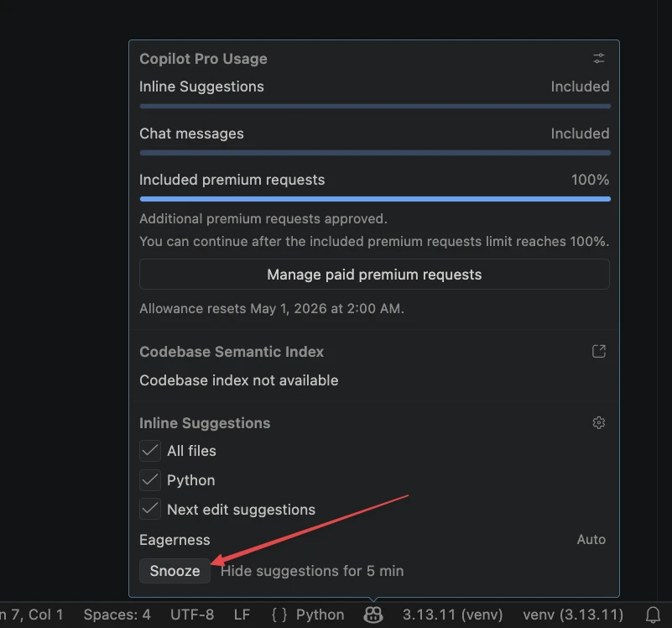Viewport: 672px width, 628px height.
Task: Click the curly braces language icon
Action: [x=279, y=615]
